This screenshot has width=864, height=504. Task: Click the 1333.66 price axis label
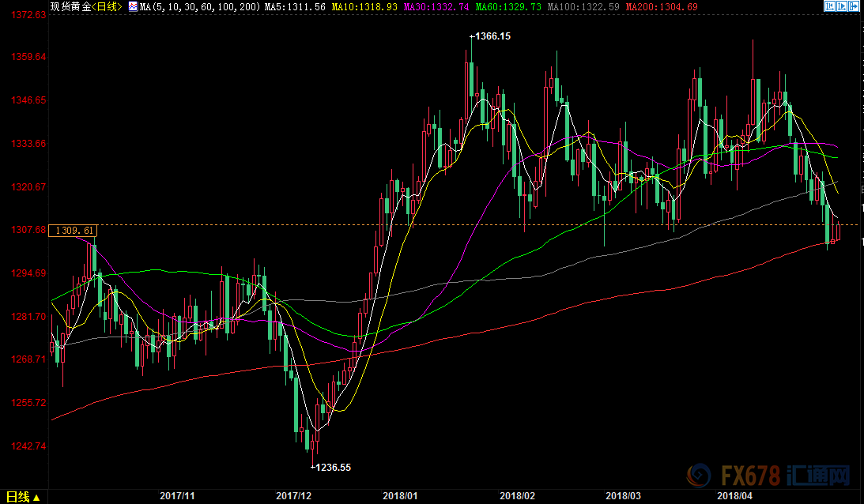[x=28, y=144]
